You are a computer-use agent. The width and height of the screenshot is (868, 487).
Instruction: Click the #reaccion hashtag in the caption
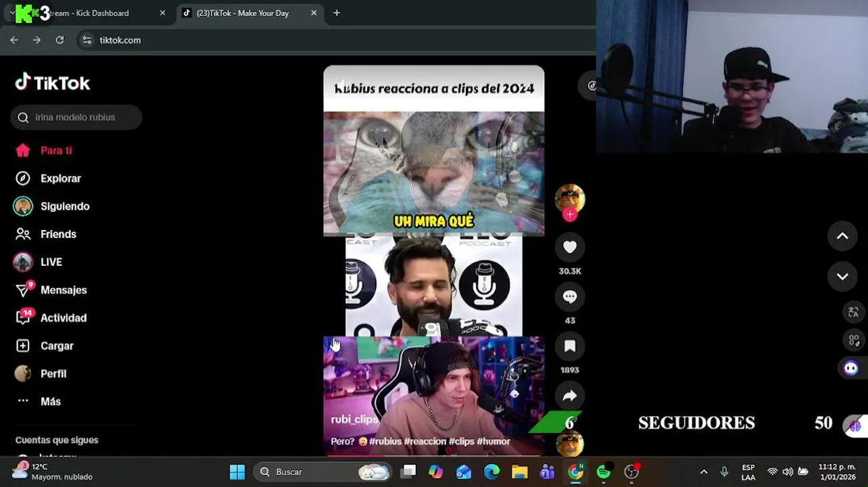coord(425,441)
